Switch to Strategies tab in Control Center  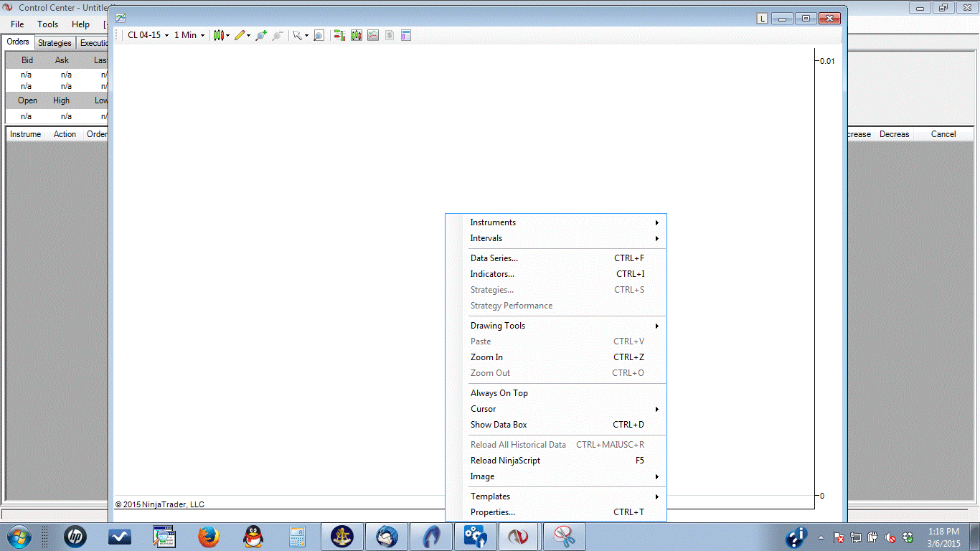(55, 43)
